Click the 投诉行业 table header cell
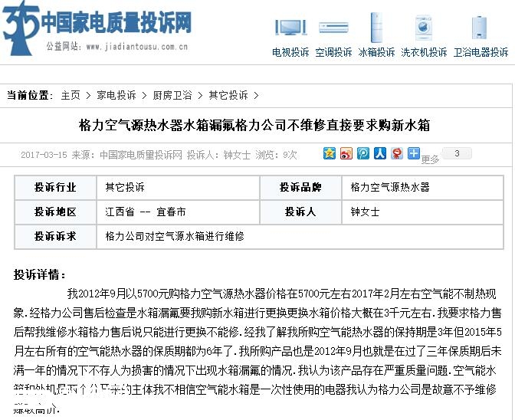Screen dimensions: 515x420 tap(55, 187)
